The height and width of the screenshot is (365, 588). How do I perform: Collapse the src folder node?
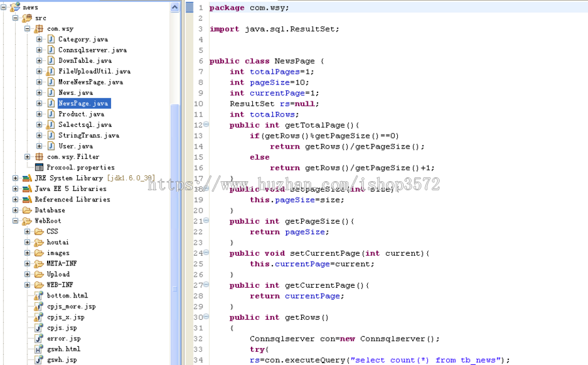click(16, 18)
